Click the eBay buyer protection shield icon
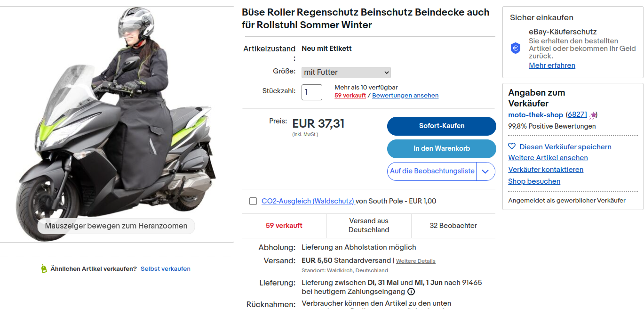 tap(516, 48)
